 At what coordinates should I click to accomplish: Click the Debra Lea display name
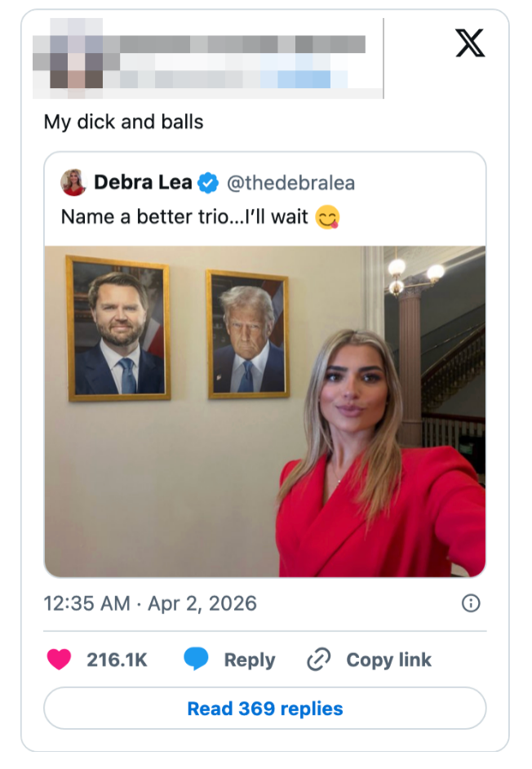coord(143,183)
